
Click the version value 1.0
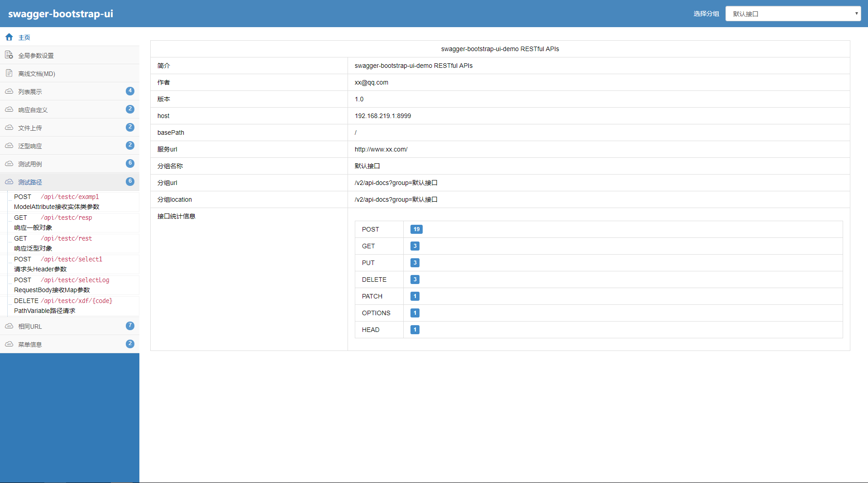tap(359, 99)
